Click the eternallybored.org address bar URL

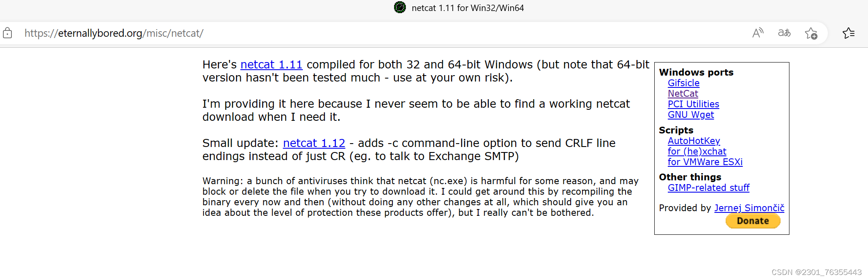tap(114, 33)
